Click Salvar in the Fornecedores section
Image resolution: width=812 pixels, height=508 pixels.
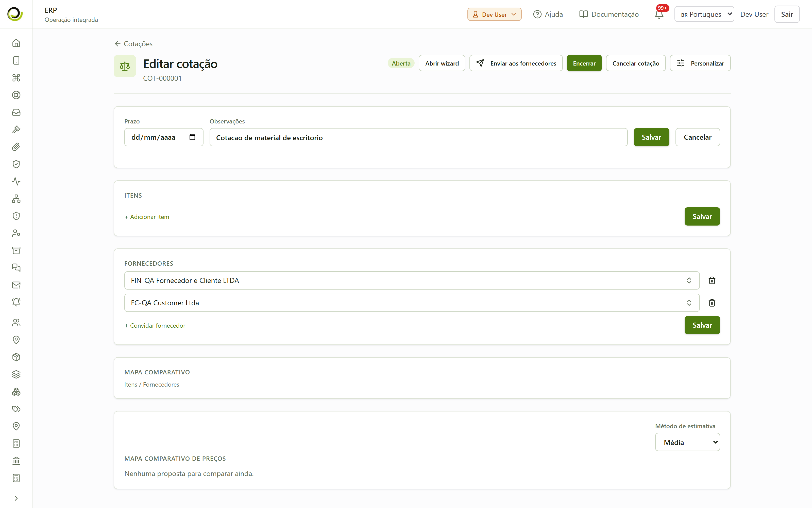click(x=702, y=325)
